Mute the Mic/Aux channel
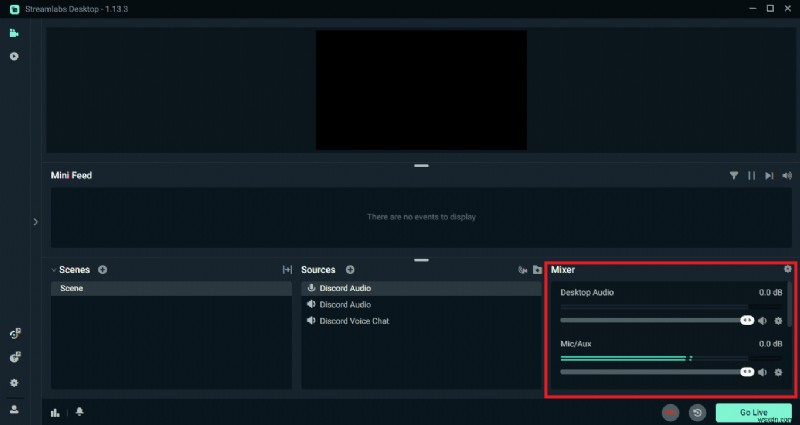800x425 pixels. [762, 372]
